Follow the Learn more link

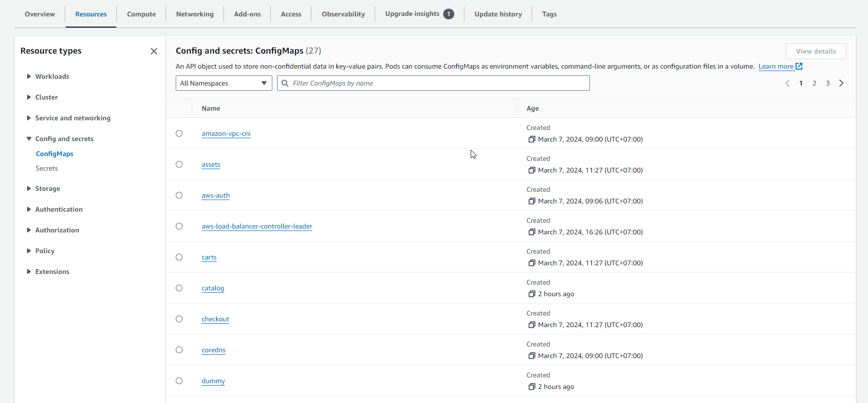pos(776,66)
